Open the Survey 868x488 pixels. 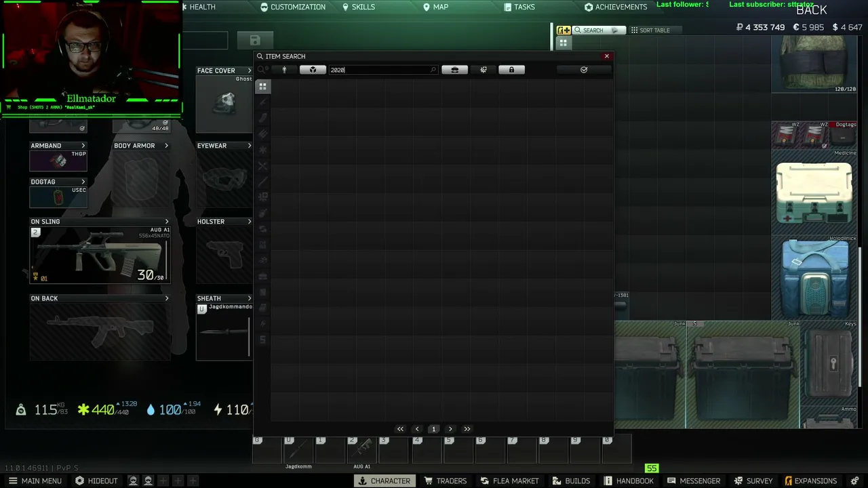[753, 481]
